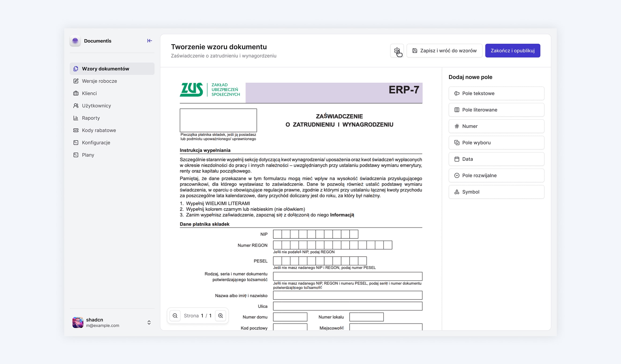
Task: Click the first PESEL digit box
Action: click(277, 261)
